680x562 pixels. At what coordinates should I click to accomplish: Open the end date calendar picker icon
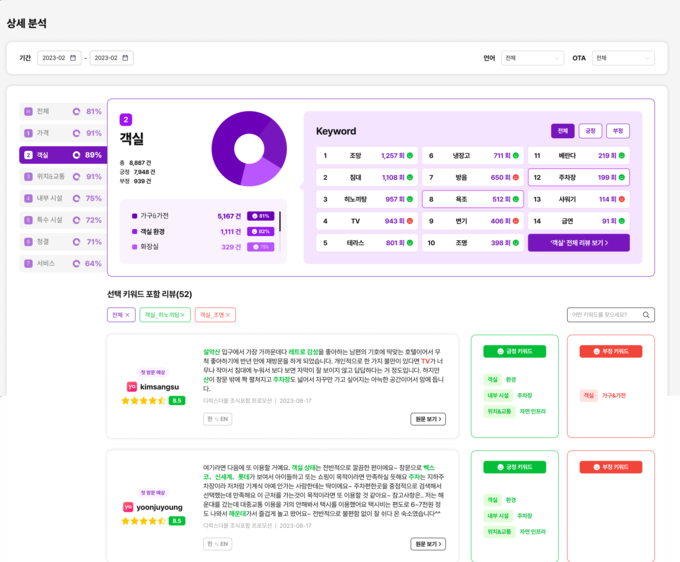pos(126,58)
